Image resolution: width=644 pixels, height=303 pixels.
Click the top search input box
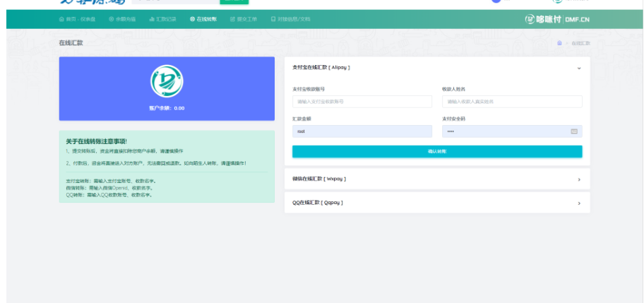tap(176, 1)
